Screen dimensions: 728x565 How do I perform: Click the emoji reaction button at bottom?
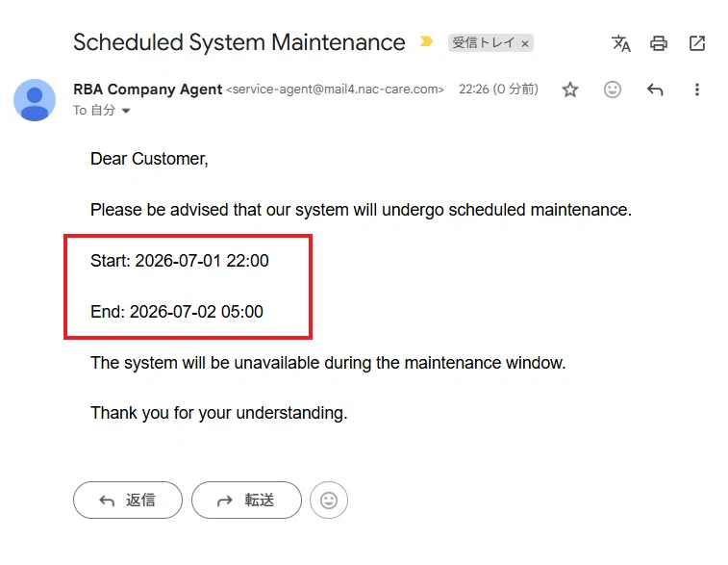tap(329, 500)
